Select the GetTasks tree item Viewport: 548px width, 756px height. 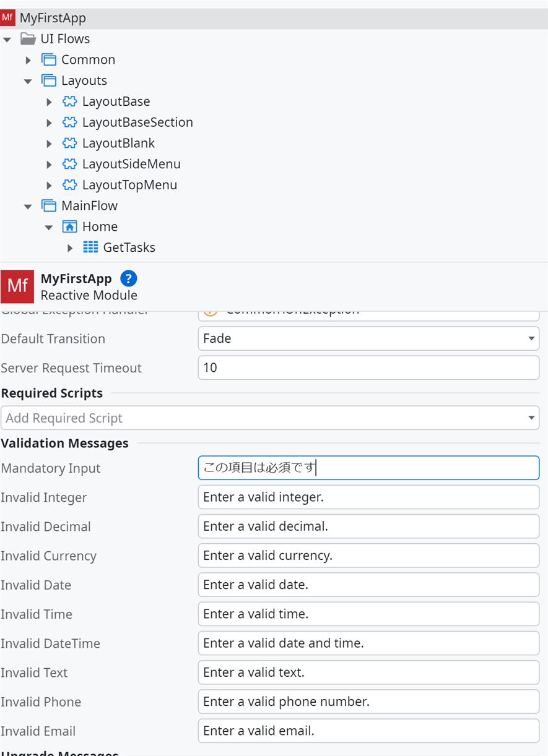129,247
